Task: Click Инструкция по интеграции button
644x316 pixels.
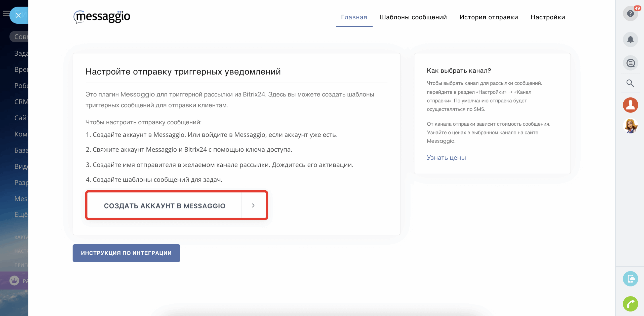Action: (126, 253)
